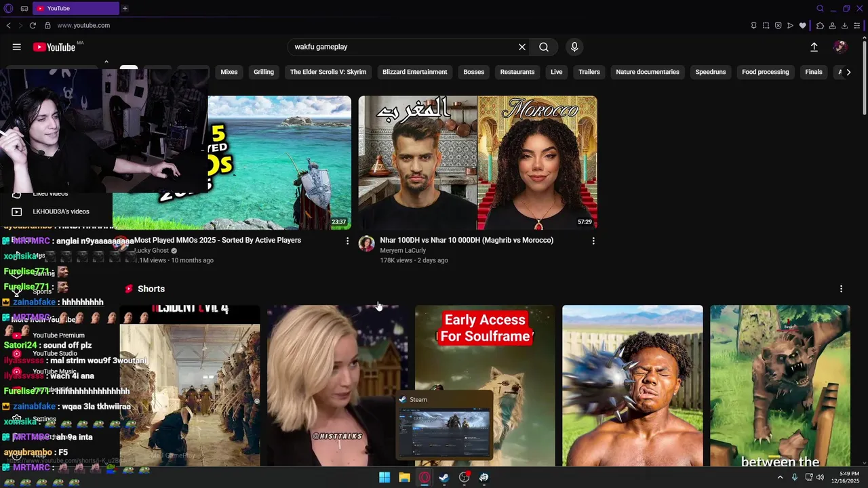
Task: Play the Most Played MMOs thumbnail
Action: coord(279,163)
